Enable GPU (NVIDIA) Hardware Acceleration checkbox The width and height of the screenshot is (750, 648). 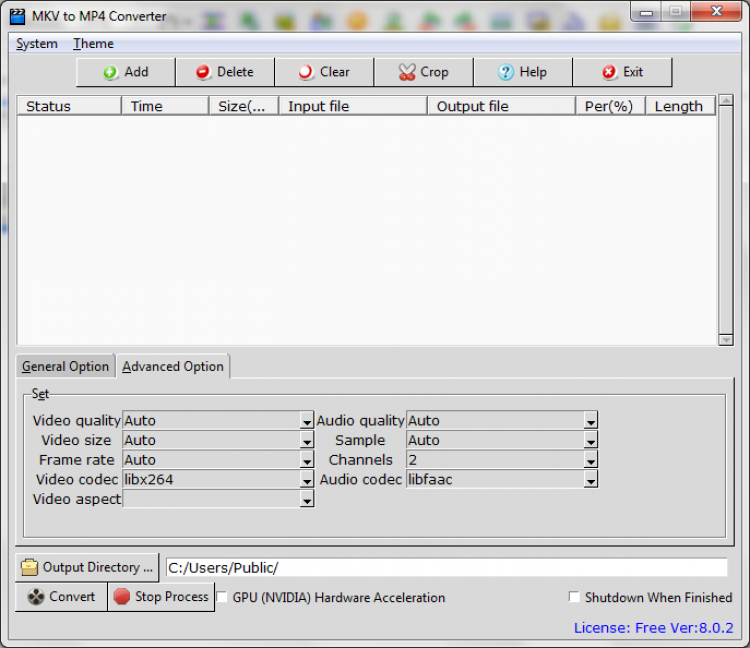[x=221, y=597]
